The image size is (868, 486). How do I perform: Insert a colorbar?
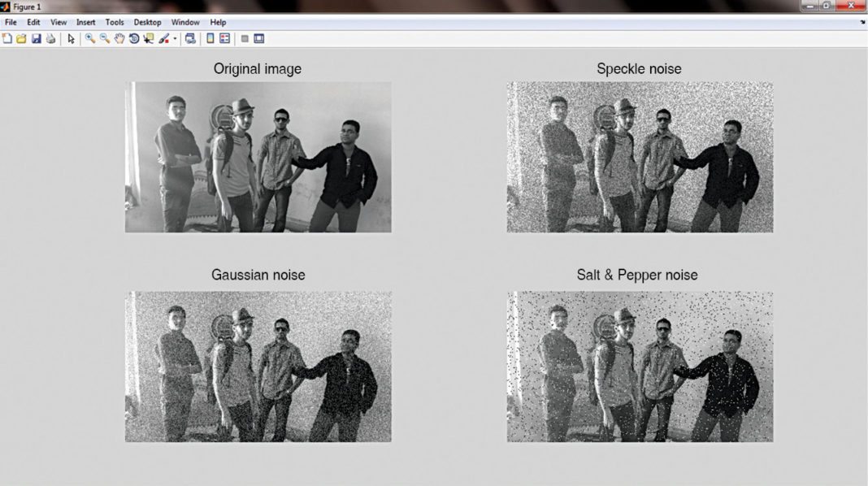pos(210,37)
